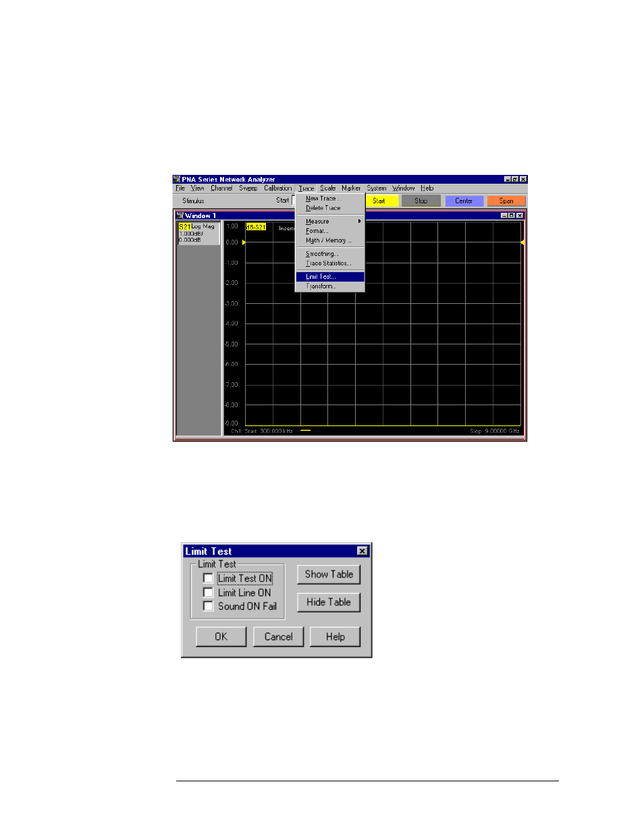Image resolution: width=644 pixels, height=834 pixels.
Task: Click the Show Table button
Action: (329, 575)
